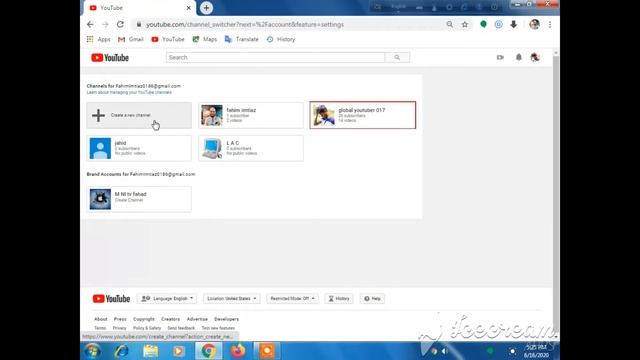
Task: Open the YouTube bookmark in bookmarks bar
Action: coord(168,39)
